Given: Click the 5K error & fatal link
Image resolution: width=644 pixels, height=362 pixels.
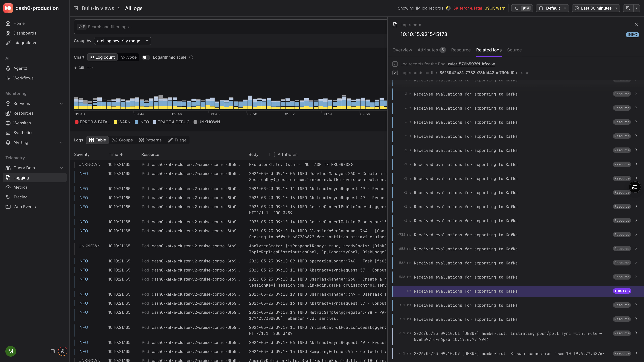Looking at the screenshot, I should pyautogui.click(x=468, y=8).
